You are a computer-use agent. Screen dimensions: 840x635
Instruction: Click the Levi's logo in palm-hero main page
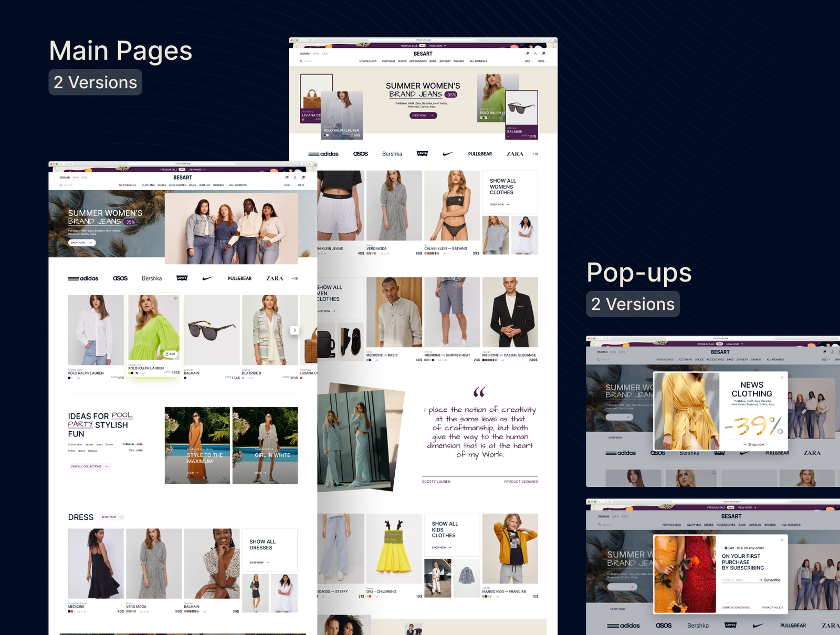click(x=182, y=278)
